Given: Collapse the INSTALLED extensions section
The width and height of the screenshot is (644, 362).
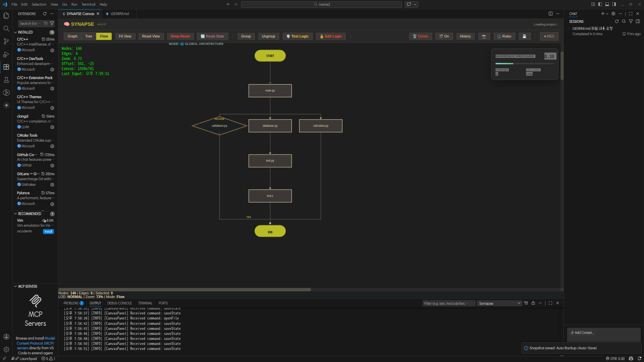Looking at the screenshot, I should pyautogui.click(x=15, y=32).
